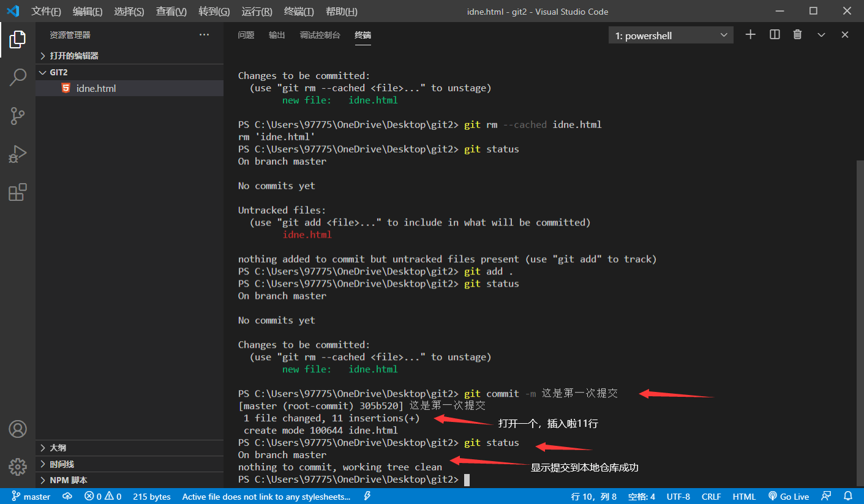Open the Accounts menu icon
The image size is (864, 504).
tap(17, 429)
